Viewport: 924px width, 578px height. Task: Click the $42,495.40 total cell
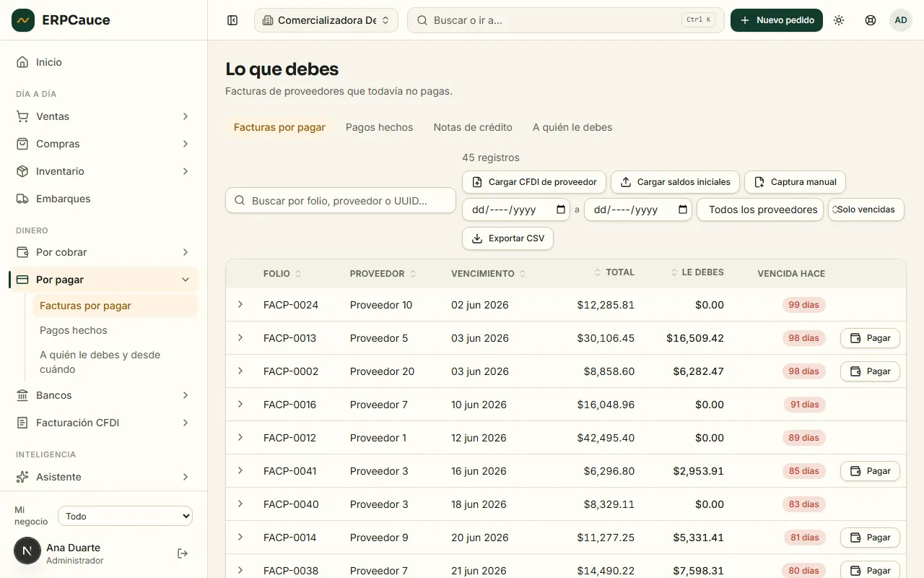pyautogui.click(x=606, y=438)
